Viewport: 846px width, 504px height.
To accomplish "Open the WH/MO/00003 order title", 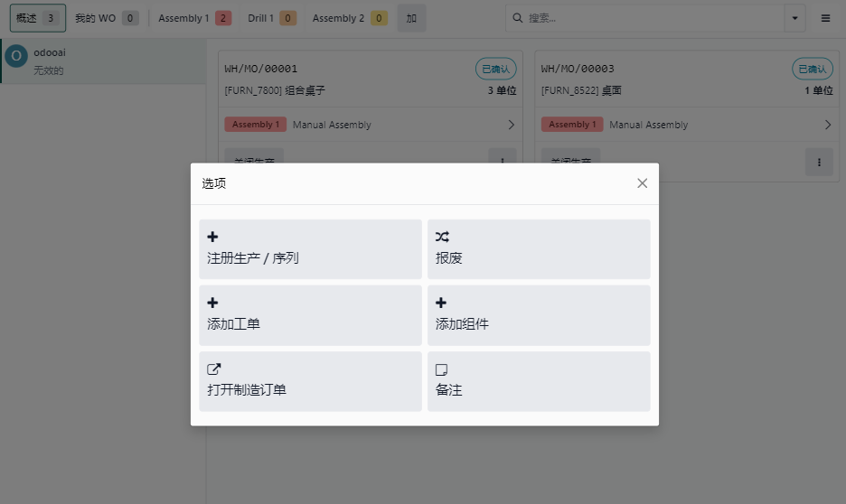I will (578, 69).
